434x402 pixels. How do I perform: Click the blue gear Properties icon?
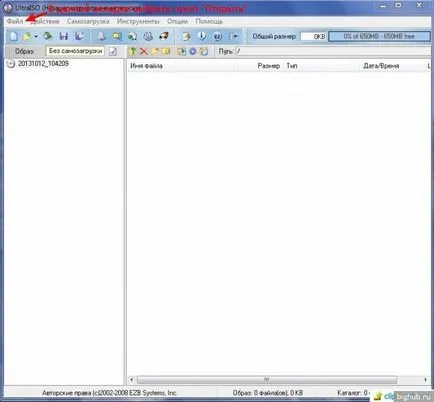pos(193,51)
